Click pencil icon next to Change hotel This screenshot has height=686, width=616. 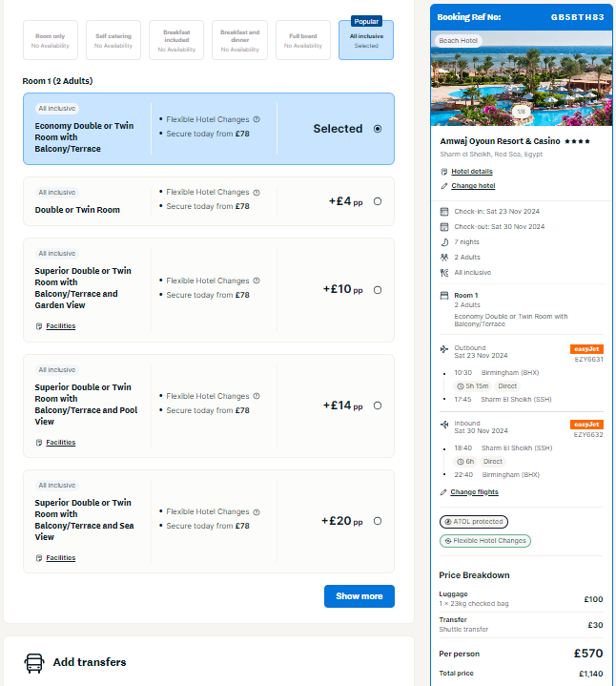pyautogui.click(x=444, y=186)
